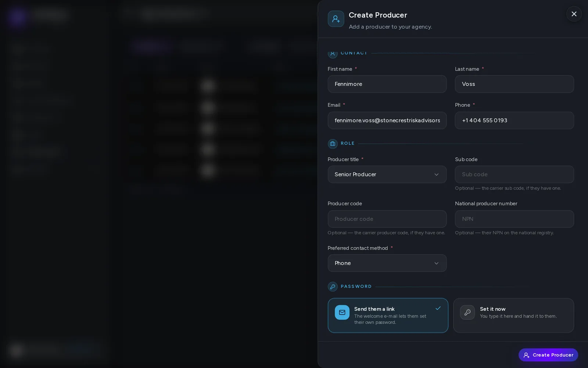588x368 pixels.
Task: Open the Producer title dropdown
Action: 387,174
